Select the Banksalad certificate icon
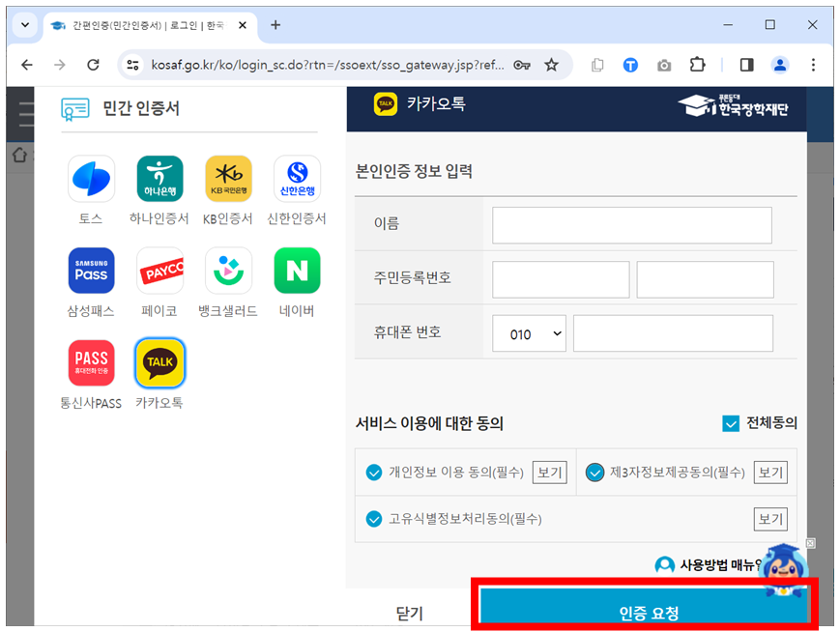Screen dimensions: 840x632 pos(229,271)
